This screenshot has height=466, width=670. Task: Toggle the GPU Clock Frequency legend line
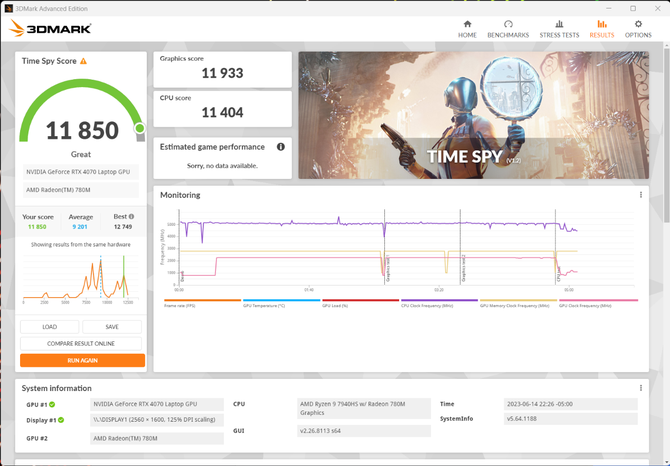598,303
